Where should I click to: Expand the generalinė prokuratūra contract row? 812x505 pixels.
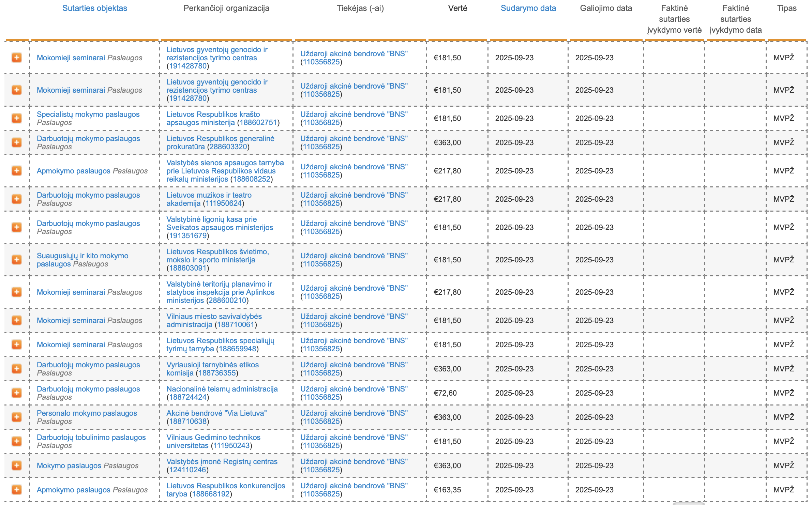[x=16, y=142]
